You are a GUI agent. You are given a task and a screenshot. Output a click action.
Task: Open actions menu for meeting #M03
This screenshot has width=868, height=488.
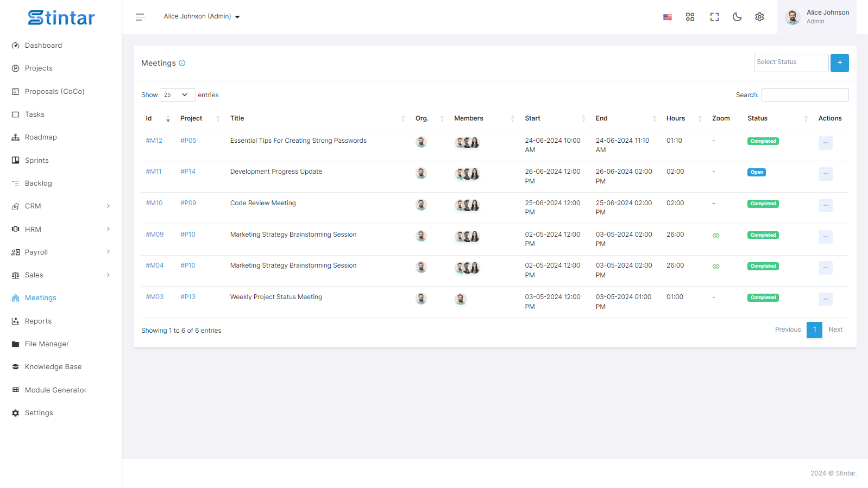coord(826,299)
